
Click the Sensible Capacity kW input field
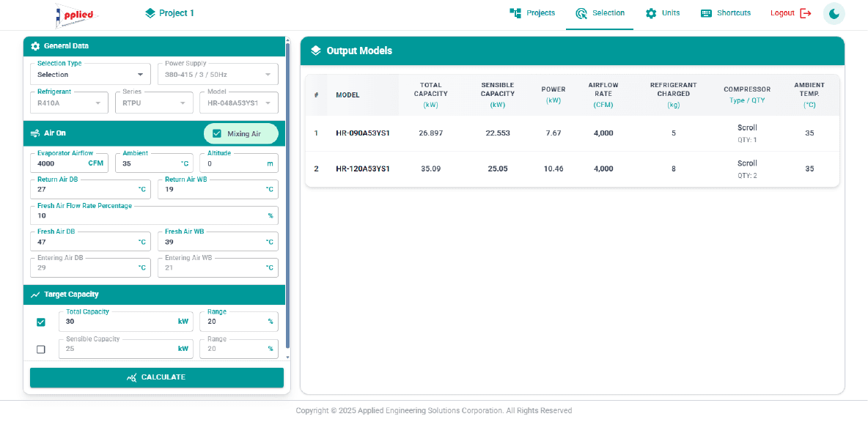(126, 349)
